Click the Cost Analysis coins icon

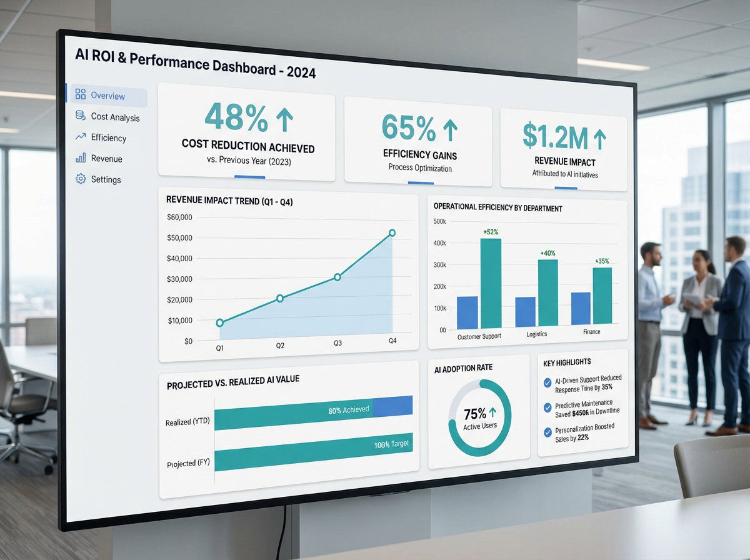[81, 116]
